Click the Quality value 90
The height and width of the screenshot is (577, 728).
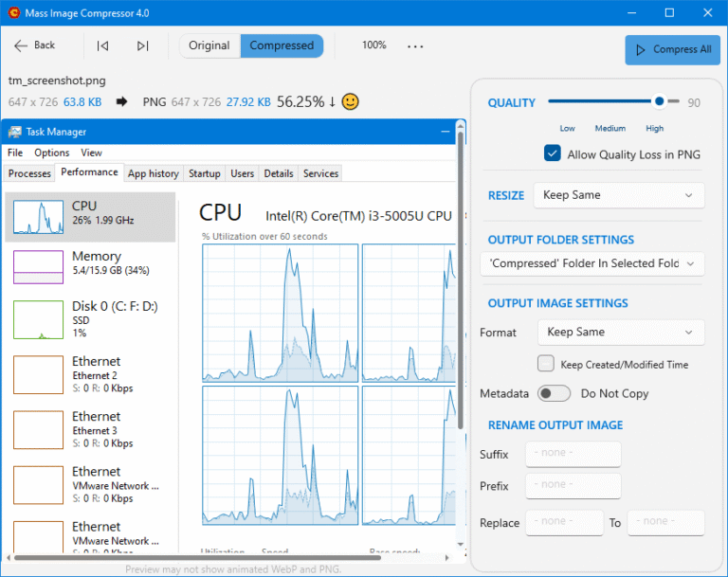[694, 102]
